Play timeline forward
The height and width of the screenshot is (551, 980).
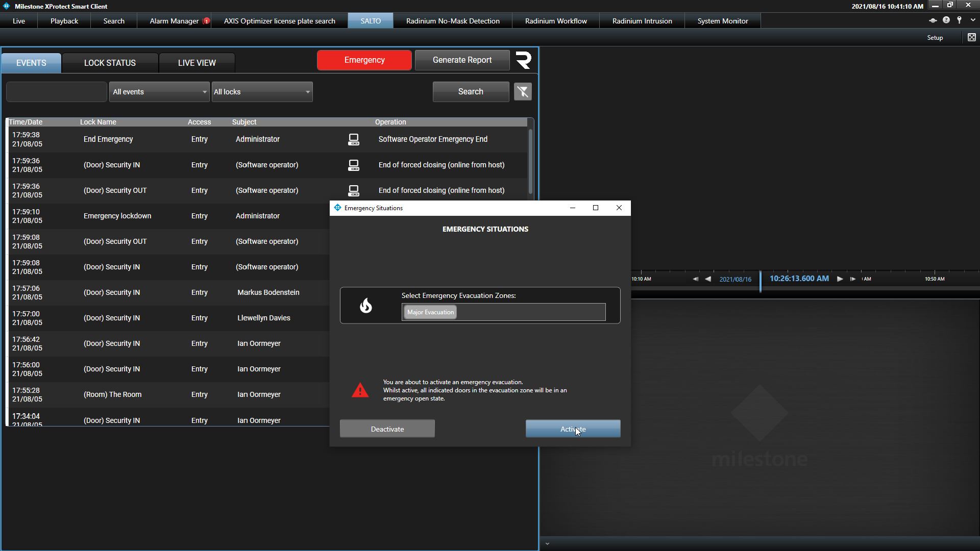pos(840,279)
